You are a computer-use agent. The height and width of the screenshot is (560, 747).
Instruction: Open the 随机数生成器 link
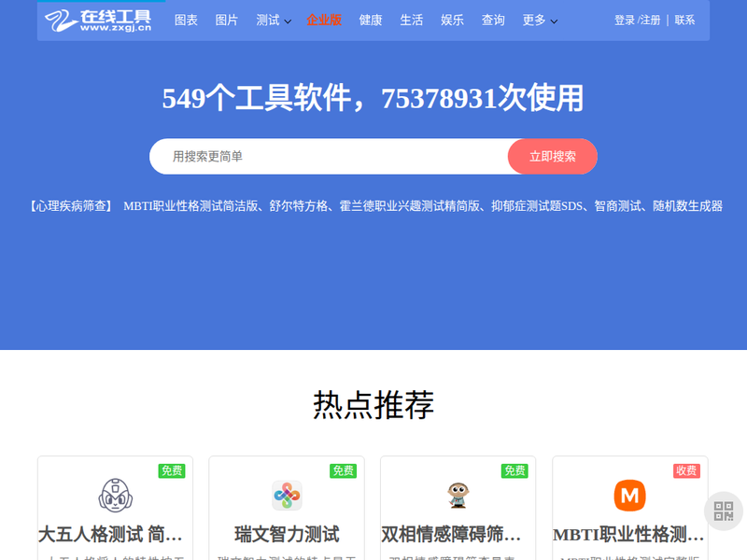[x=687, y=206]
